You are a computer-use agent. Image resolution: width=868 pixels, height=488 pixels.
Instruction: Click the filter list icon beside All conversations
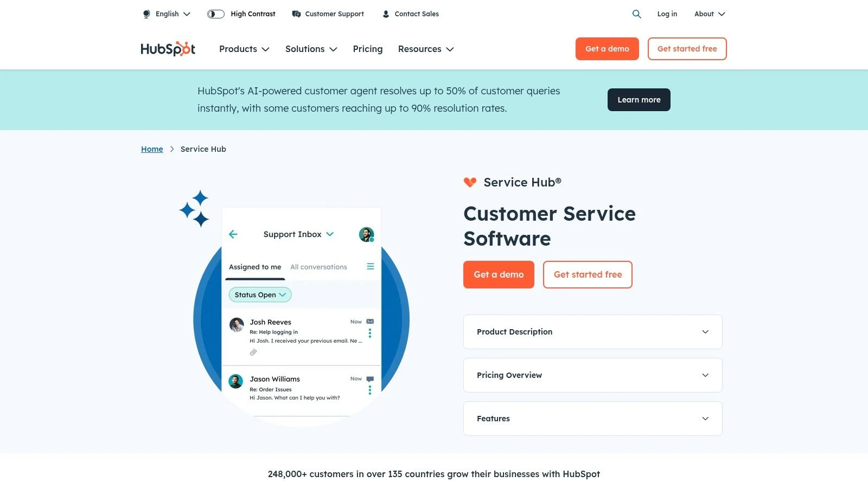click(x=371, y=266)
